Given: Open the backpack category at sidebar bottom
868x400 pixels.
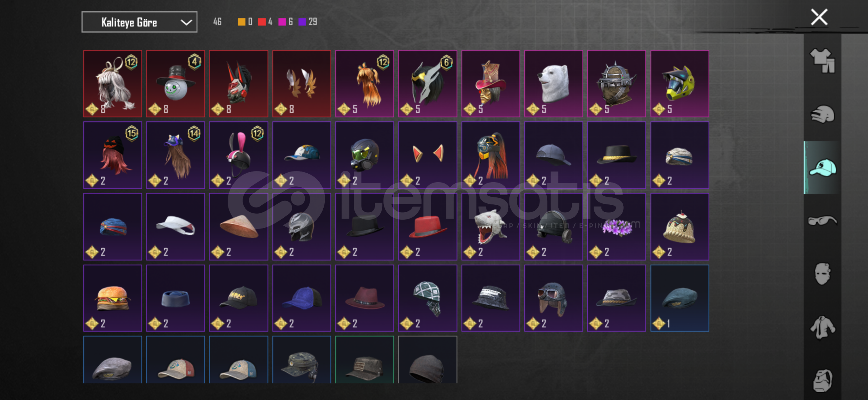Looking at the screenshot, I should tap(822, 380).
